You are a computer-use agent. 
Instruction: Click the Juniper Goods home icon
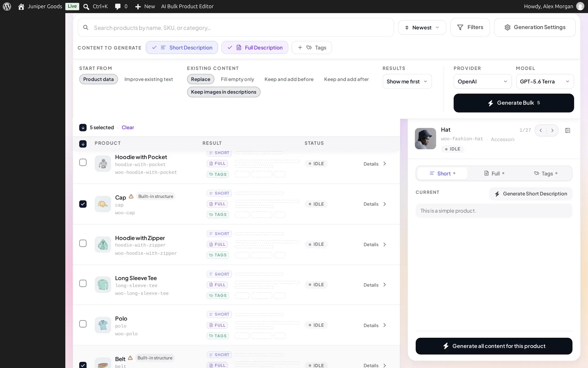pos(21,7)
